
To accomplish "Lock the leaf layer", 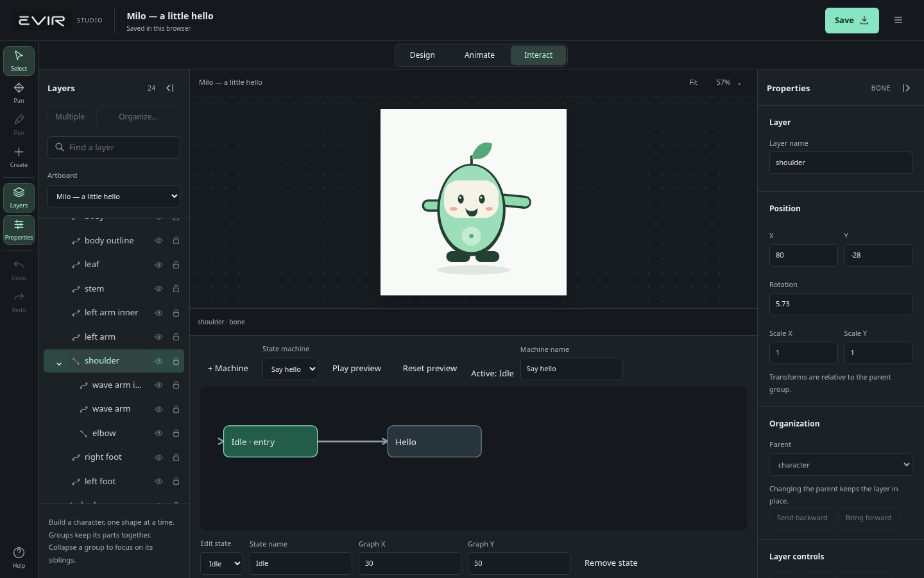I will coord(176,265).
